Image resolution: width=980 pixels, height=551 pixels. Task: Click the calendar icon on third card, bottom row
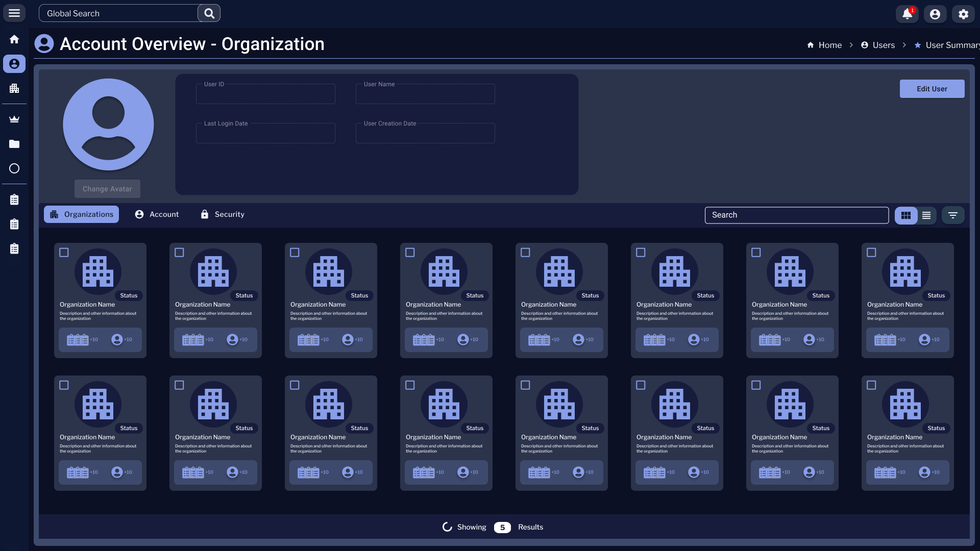click(308, 472)
